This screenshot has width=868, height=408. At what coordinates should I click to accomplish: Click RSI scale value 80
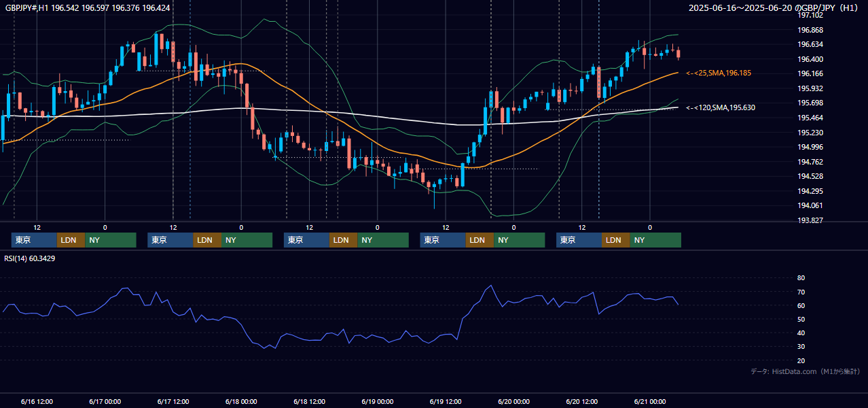[801, 278]
